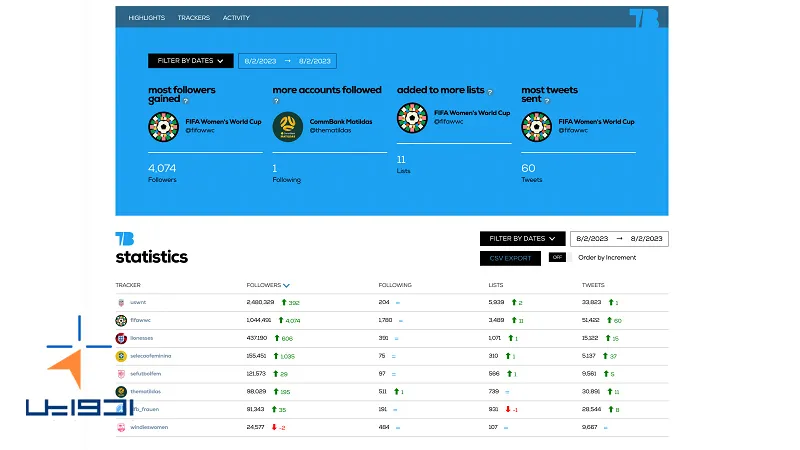Click the Tracker column header

point(128,285)
